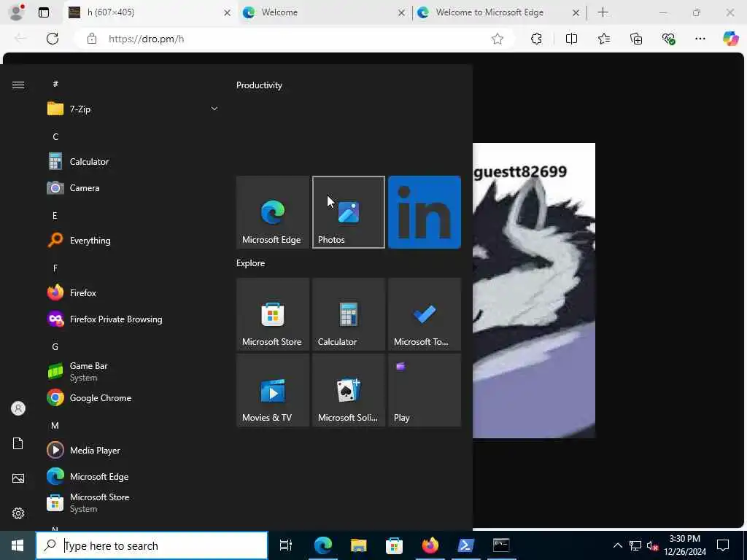Open Copilot in Edge sidebar
This screenshot has width=747, height=560.
[730, 39]
